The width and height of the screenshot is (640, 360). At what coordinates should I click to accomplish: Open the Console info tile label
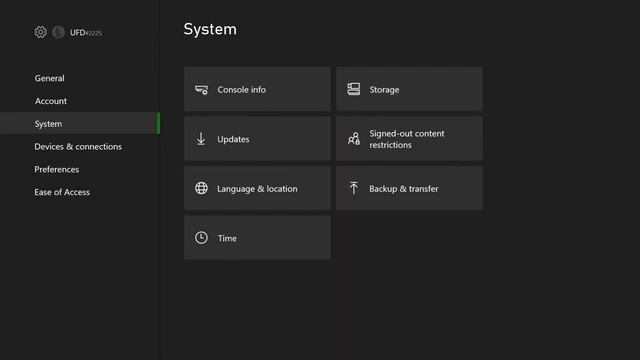(x=242, y=89)
